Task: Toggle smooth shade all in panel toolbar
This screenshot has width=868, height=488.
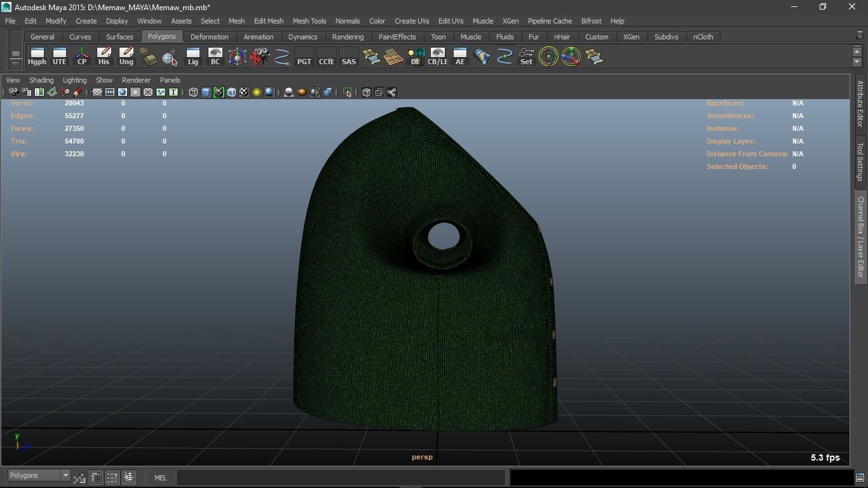Action: pyautogui.click(x=206, y=92)
